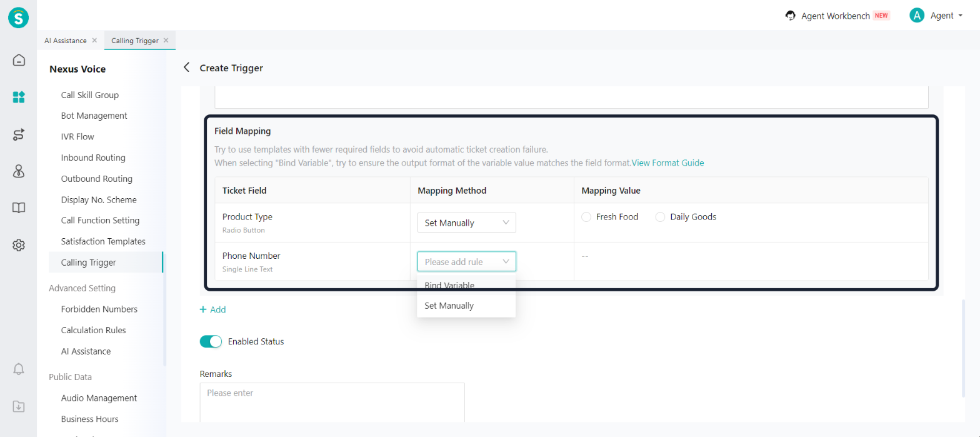Choose Bind Variable from dropdown list
The width and height of the screenshot is (980, 437).
(466, 286)
